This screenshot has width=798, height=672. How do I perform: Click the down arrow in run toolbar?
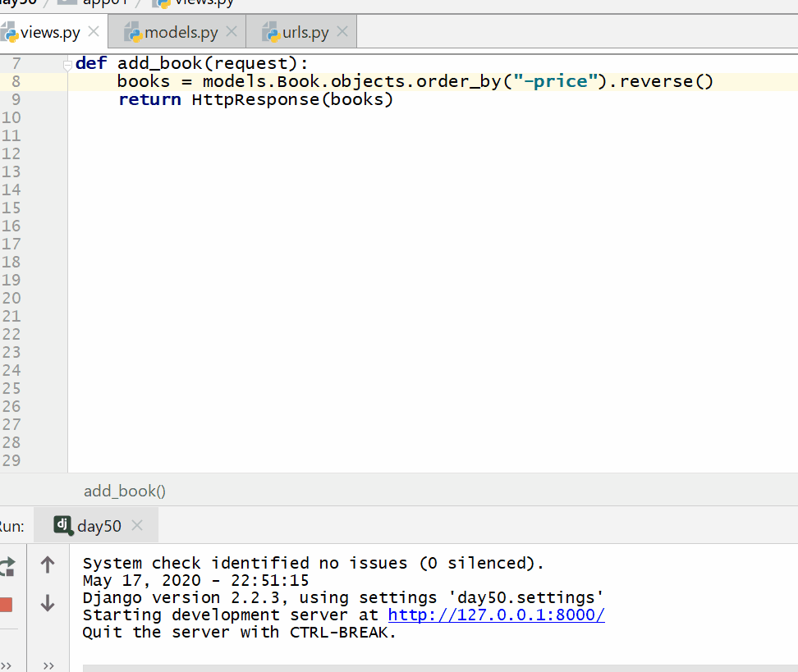pos(47,603)
